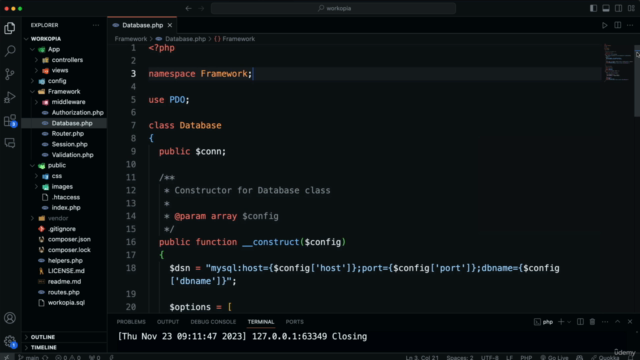The image size is (640, 360).
Task: Open the Extensions view
Action: pyautogui.click(x=10, y=120)
